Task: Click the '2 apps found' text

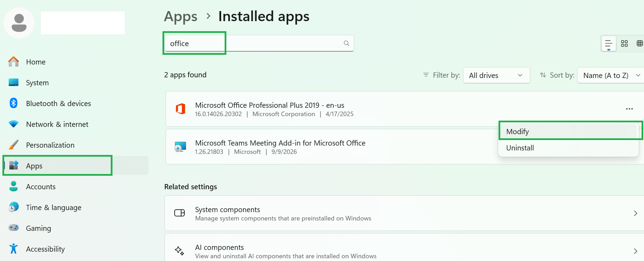Action: pos(185,75)
